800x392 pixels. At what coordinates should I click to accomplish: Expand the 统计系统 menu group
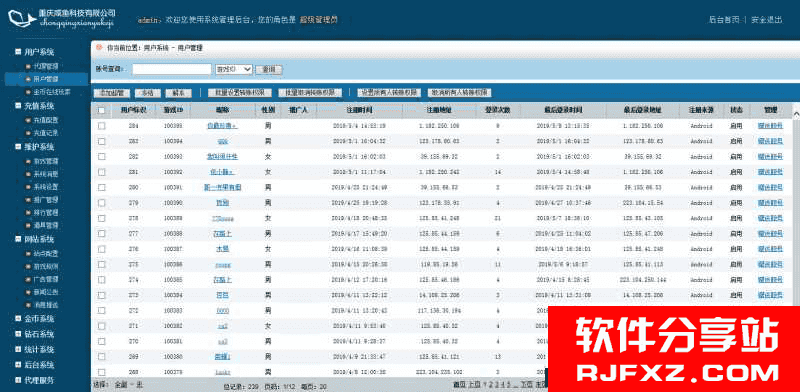[18, 350]
